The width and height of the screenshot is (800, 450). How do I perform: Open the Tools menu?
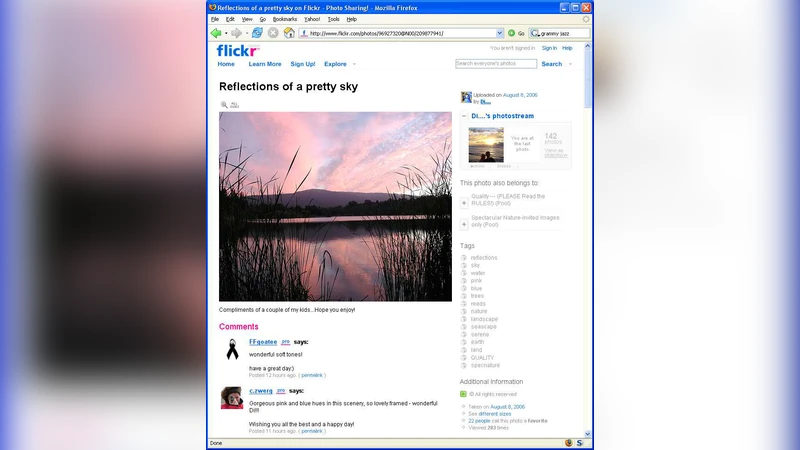point(333,19)
